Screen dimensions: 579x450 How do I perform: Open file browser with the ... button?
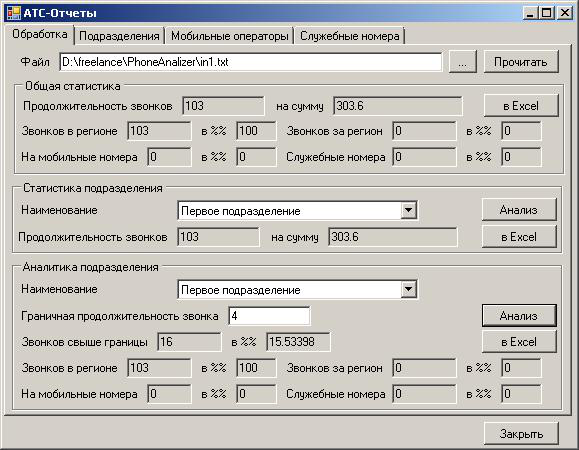tap(462, 62)
